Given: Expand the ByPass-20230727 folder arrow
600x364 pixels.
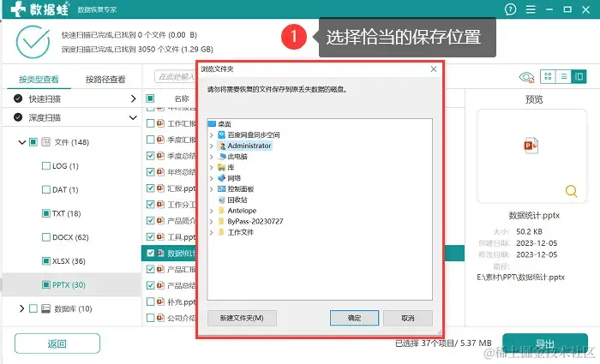Looking at the screenshot, I should click(211, 221).
